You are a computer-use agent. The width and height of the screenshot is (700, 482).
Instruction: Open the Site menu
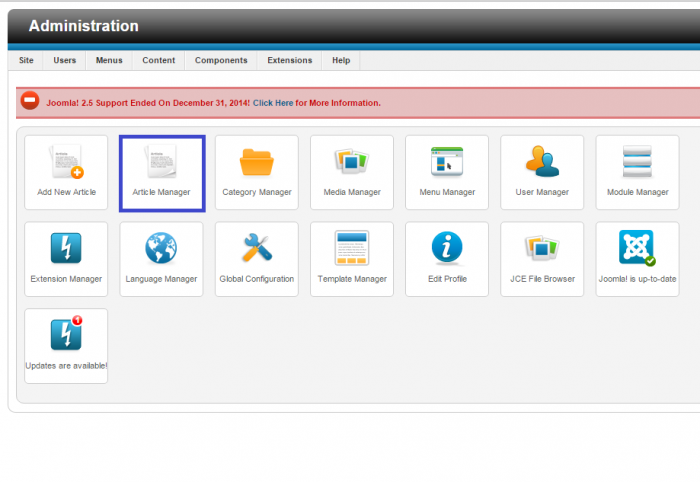click(x=26, y=60)
